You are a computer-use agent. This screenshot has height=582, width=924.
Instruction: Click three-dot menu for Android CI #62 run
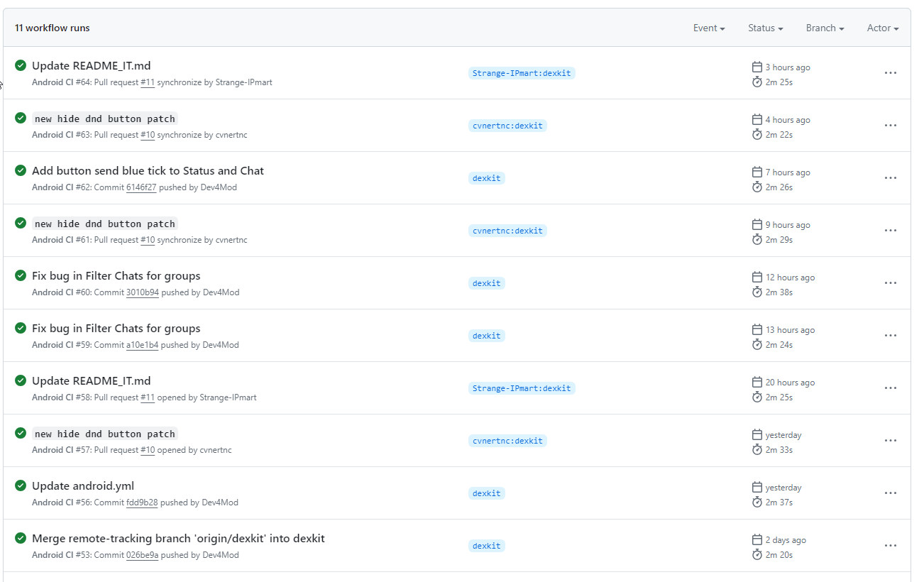click(x=890, y=178)
